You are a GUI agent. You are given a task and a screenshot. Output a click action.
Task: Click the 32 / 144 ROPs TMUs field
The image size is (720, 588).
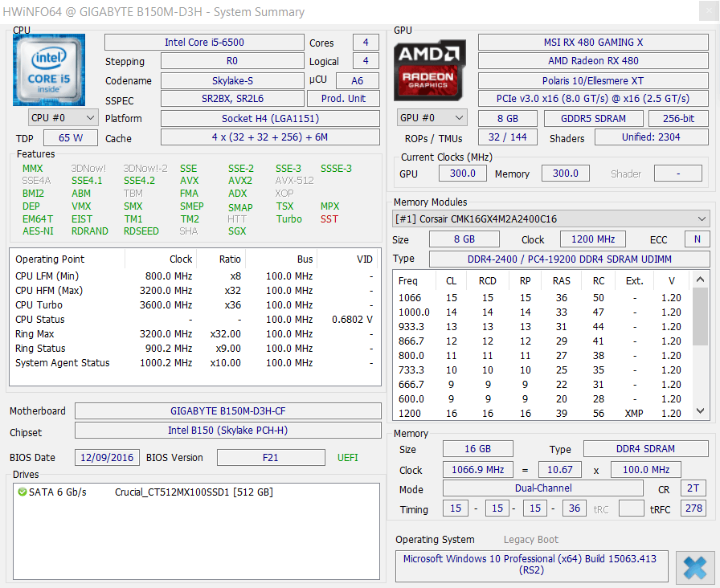tap(507, 137)
